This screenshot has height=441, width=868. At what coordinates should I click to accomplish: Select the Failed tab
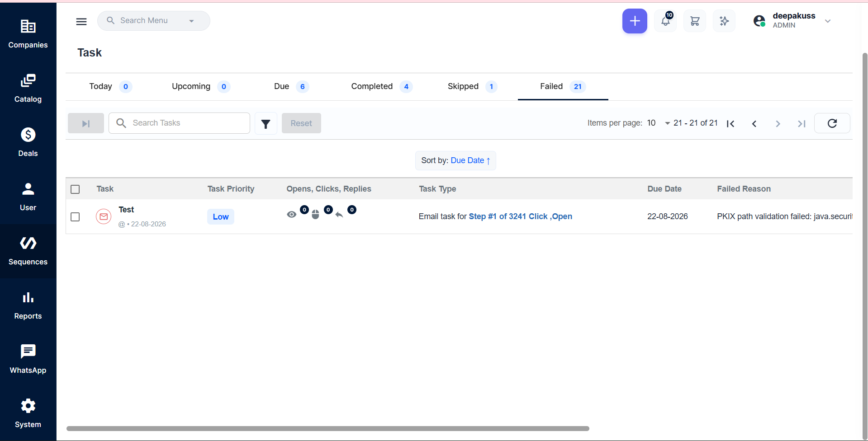(x=563, y=86)
